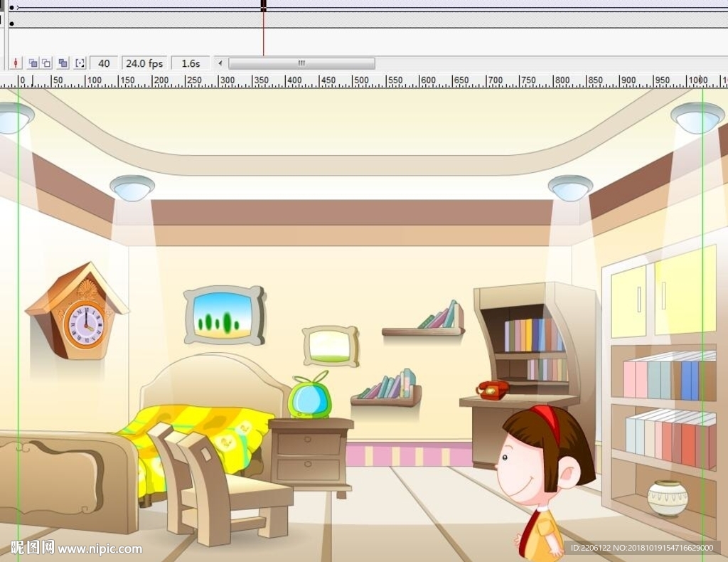Viewport: 728px width, 562px height.
Task: Select the girl character on the stage
Action: click(x=545, y=482)
